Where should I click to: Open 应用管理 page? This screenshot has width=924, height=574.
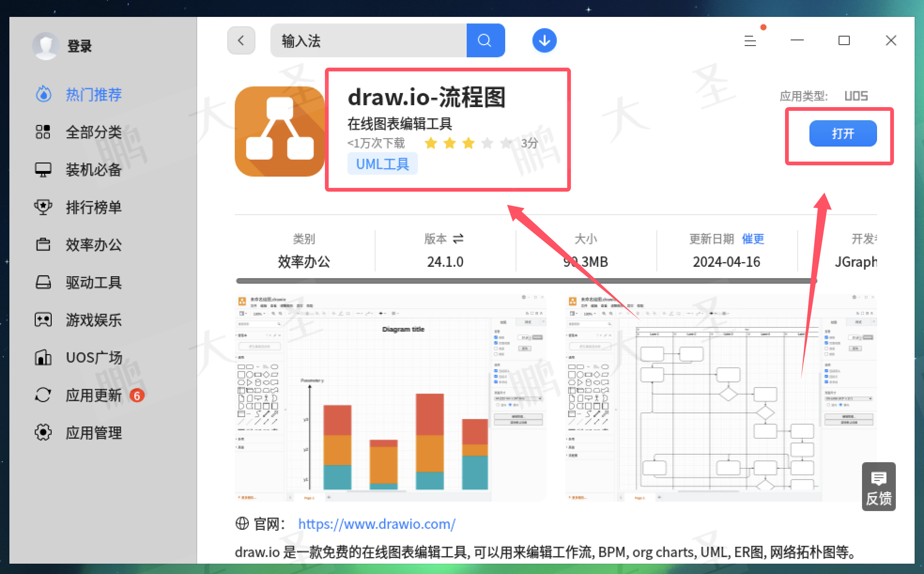(93, 433)
